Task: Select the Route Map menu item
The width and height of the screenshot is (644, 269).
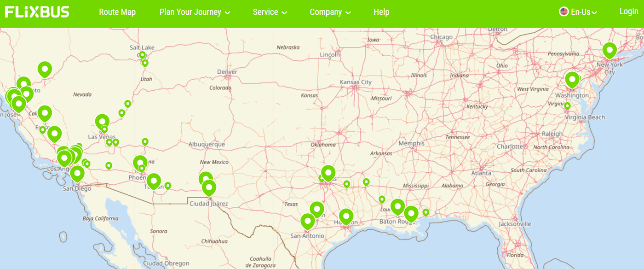Action: pos(116,12)
